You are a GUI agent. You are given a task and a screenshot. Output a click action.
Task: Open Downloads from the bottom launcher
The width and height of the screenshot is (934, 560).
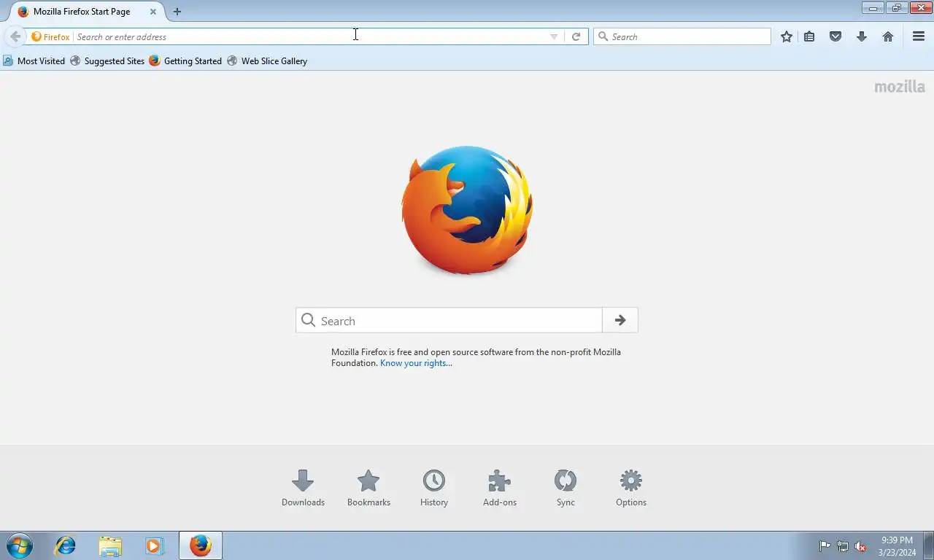pos(303,488)
